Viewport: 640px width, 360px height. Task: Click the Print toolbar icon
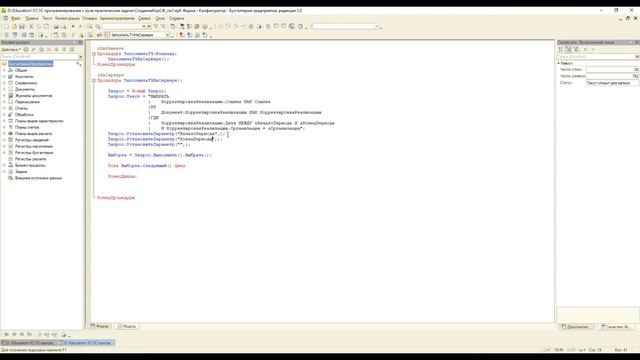click(56, 27)
